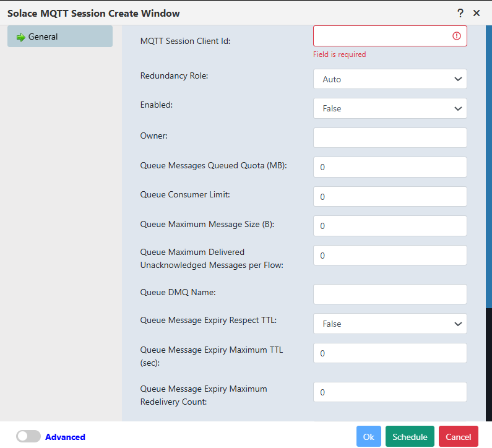Click Queue Message Expiry Maximum Redelivery Count field
This screenshot has height=448, width=492.
pos(390,392)
